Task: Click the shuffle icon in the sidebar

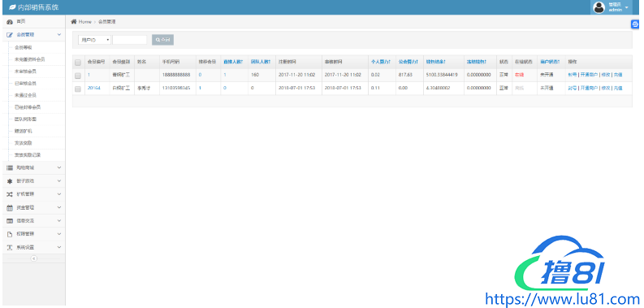Action: point(10,194)
